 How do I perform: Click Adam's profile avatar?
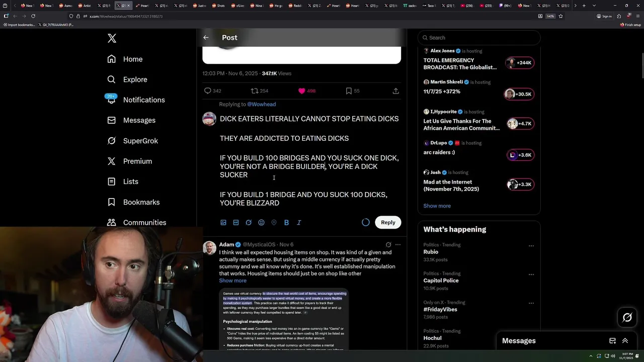tap(209, 248)
